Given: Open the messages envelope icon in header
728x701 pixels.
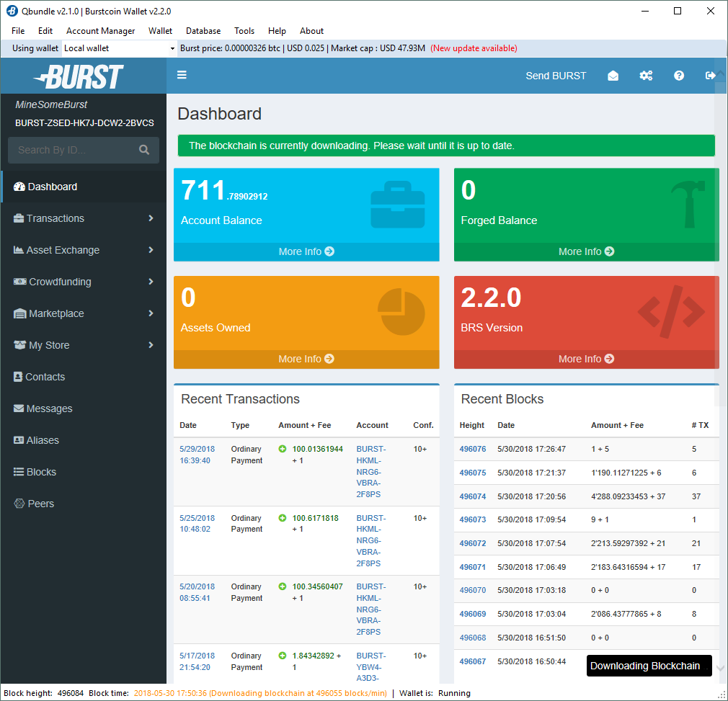Looking at the screenshot, I should tap(613, 76).
